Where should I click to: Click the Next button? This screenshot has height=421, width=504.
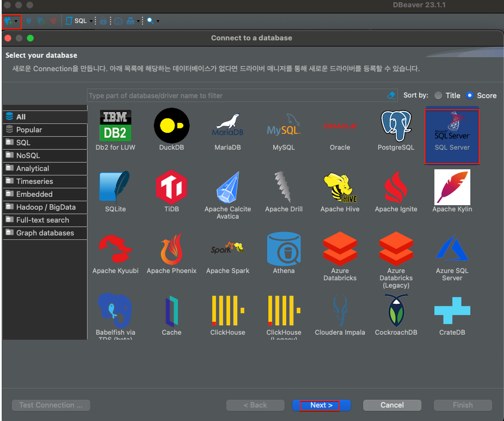(x=322, y=405)
